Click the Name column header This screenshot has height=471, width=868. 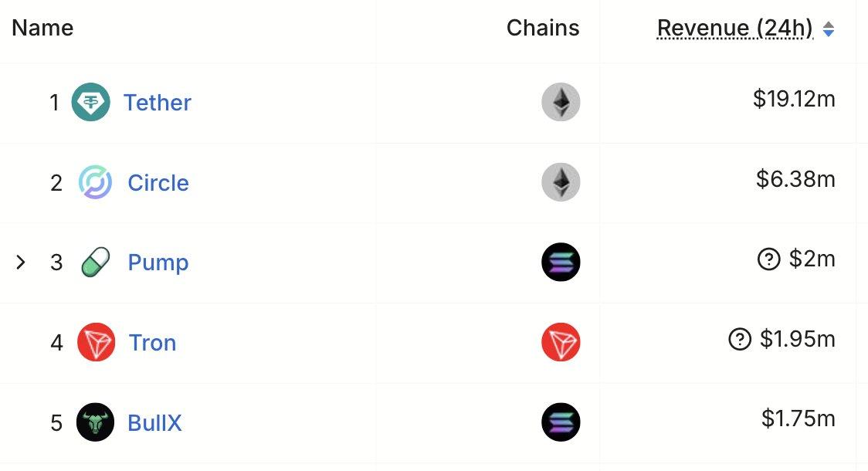click(x=42, y=28)
